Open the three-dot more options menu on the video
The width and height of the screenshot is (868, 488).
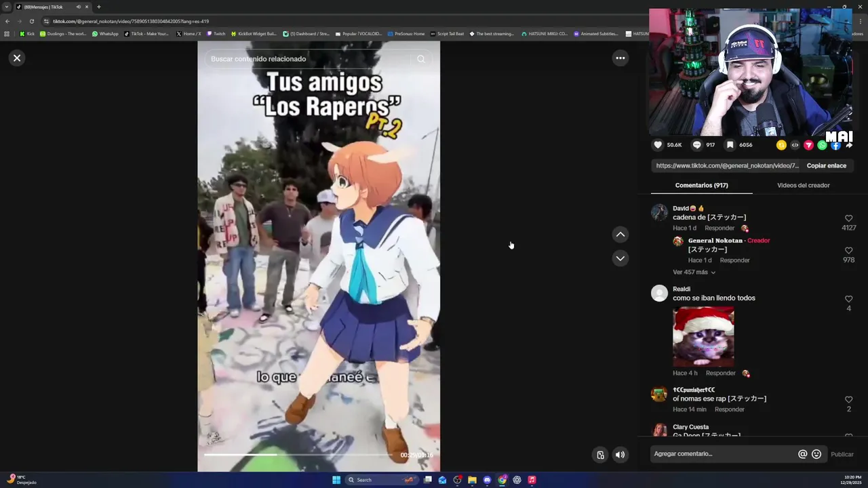(620, 58)
